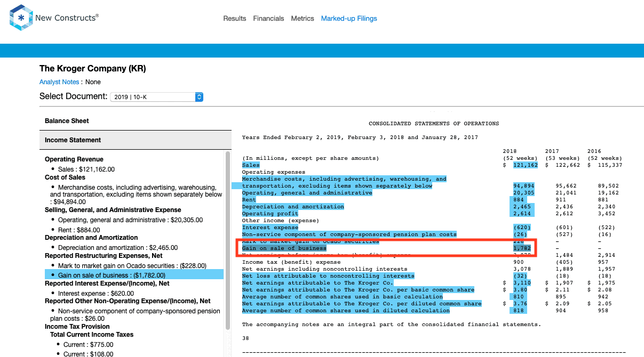The width and height of the screenshot is (644, 357).
Task: Select the Income Statement section
Action: click(135, 140)
